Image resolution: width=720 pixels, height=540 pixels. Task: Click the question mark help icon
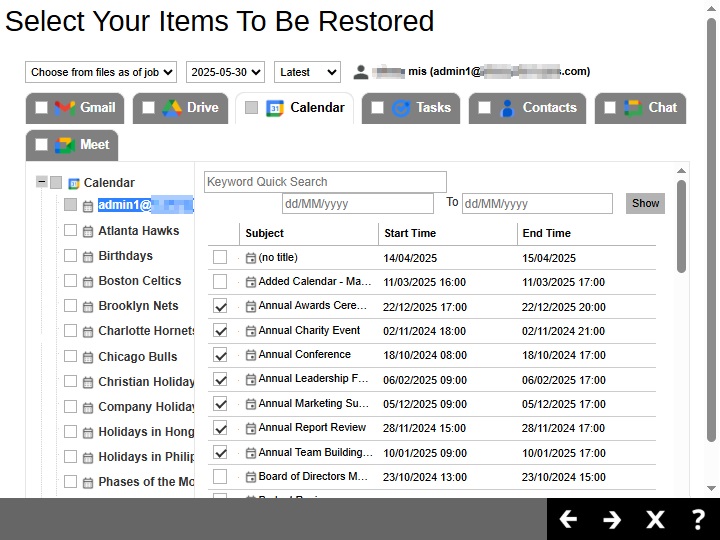pos(699,519)
